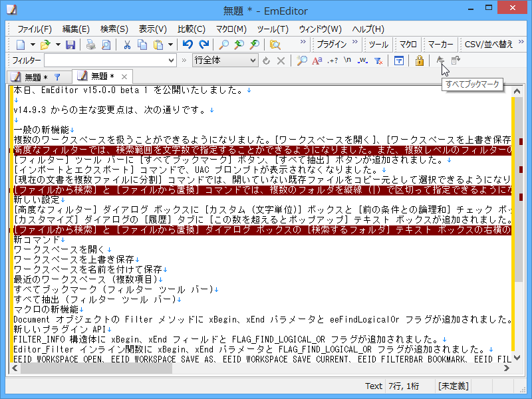This screenshot has width=532, height=399.
Task: Create a new document with New icon
Action: (21, 45)
